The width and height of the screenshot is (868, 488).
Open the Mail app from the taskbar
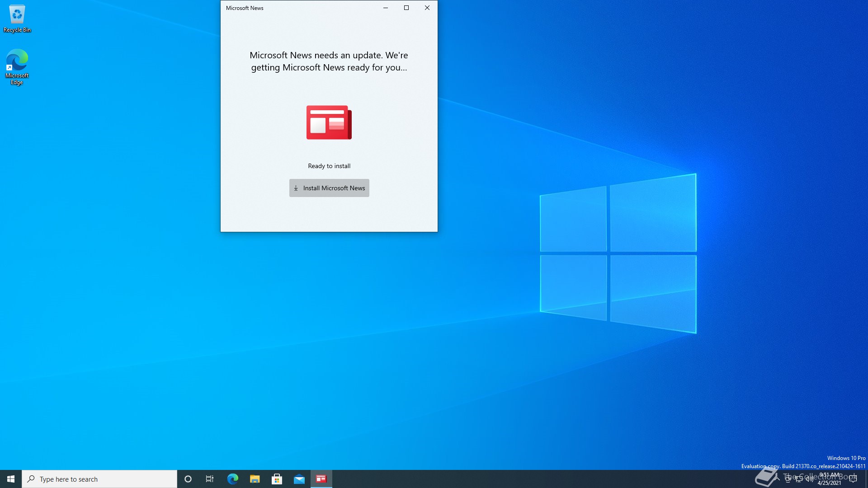pyautogui.click(x=299, y=479)
